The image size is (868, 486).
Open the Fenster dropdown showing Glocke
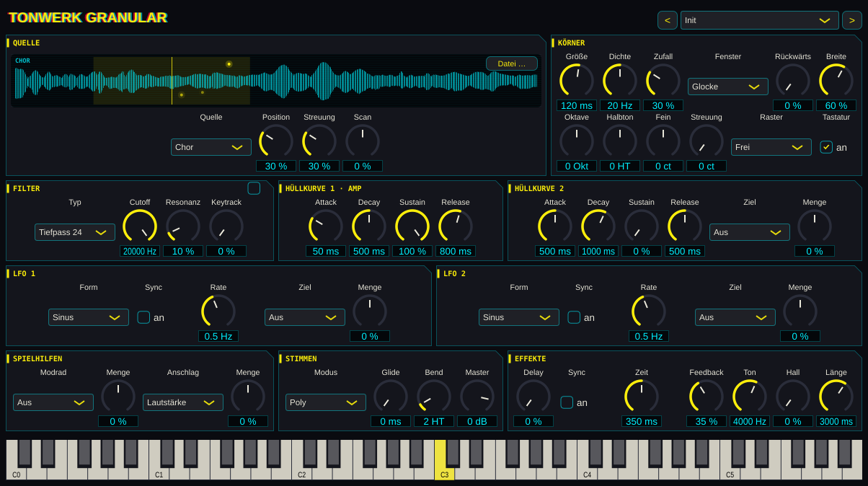[728, 87]
